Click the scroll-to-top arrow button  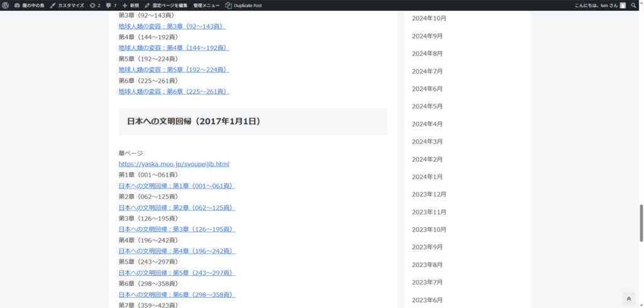tap(629, 299)
